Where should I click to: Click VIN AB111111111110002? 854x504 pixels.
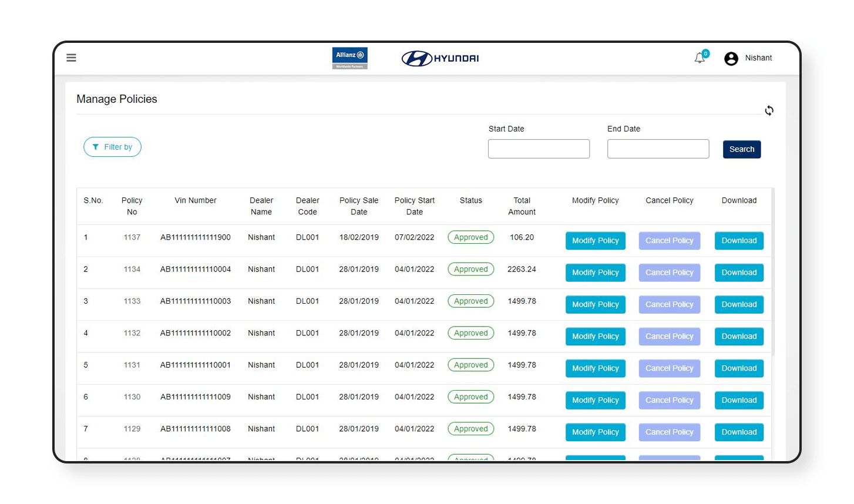click(x=196, y=333)
